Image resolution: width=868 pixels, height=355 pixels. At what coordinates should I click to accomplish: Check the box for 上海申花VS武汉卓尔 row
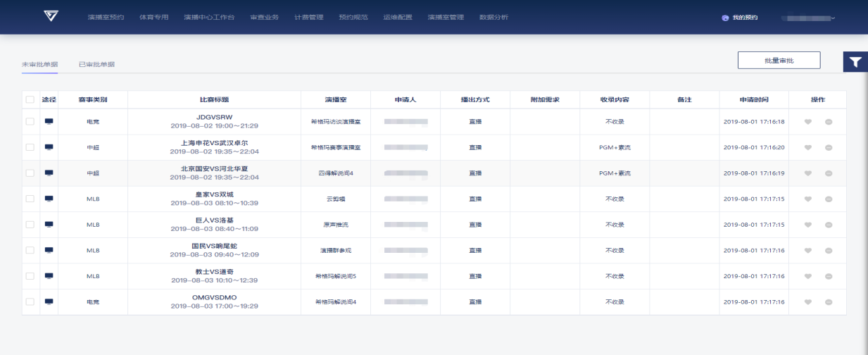(30, 147)
